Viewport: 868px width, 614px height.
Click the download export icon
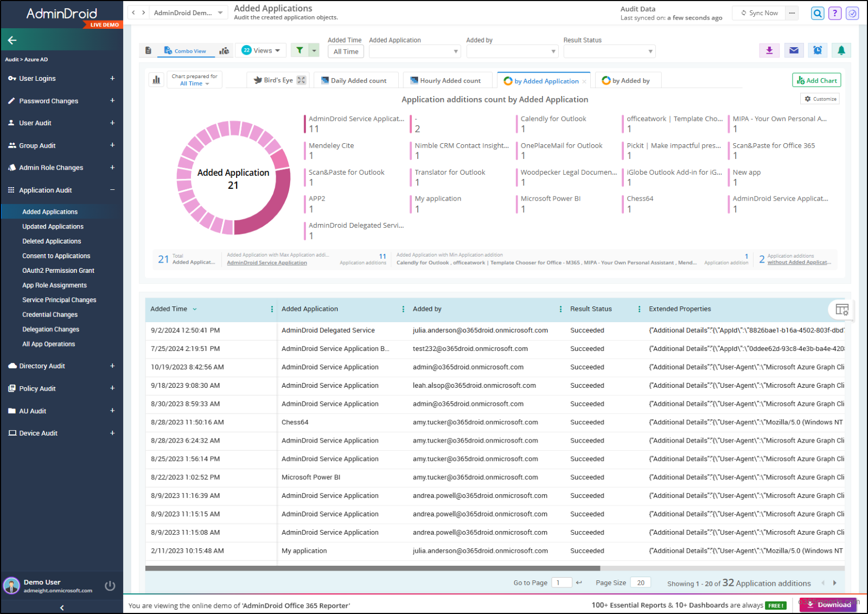(769, 50)
